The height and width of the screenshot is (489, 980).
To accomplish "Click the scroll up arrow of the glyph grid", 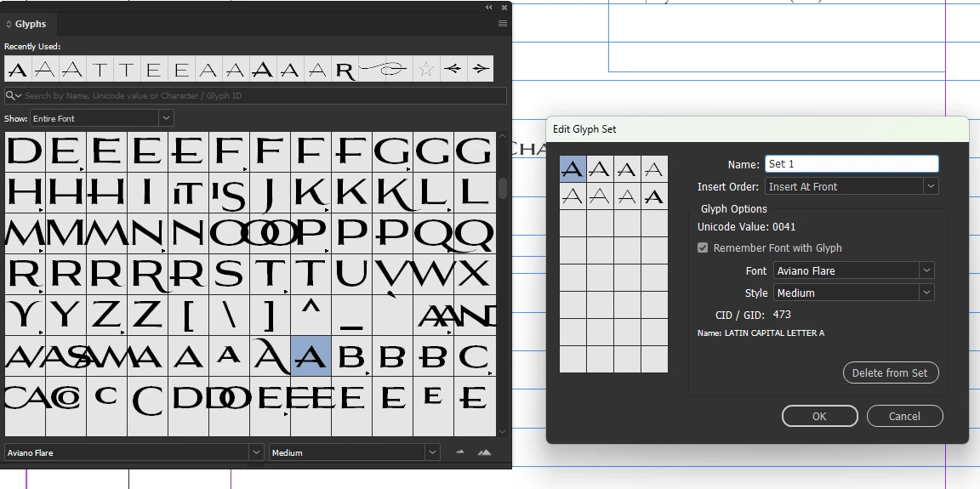I will pyautogui.click(x=503, y=136).
